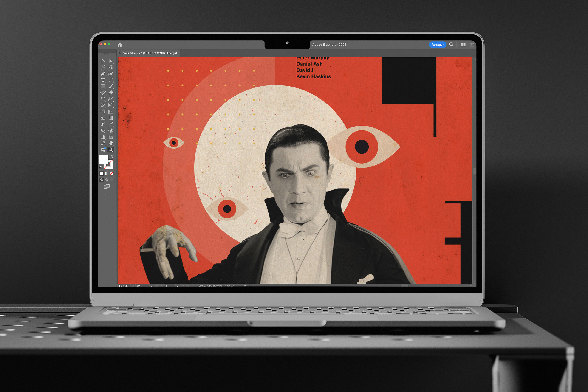The image size is (588, 392).
Task: Open Edit Toolbar three dots
Action: [x=107, y=195]
